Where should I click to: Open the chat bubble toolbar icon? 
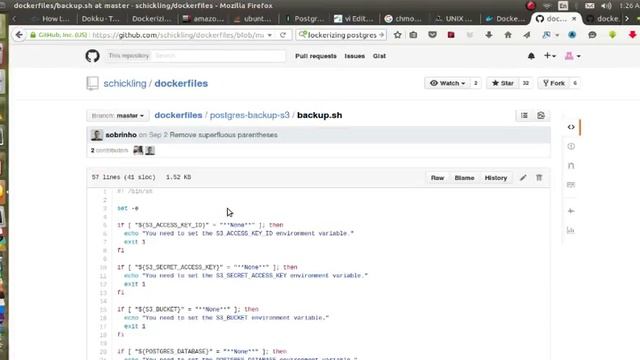pos(592,35)
